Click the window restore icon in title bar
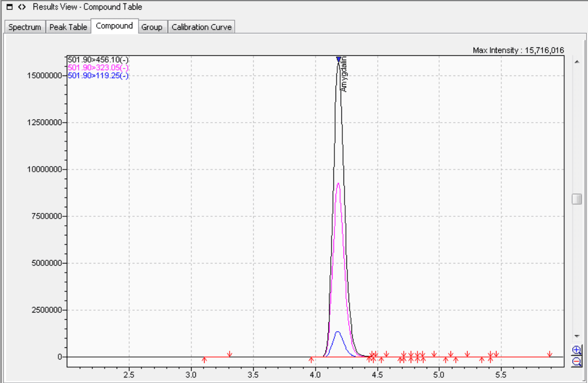 [10, 7]
